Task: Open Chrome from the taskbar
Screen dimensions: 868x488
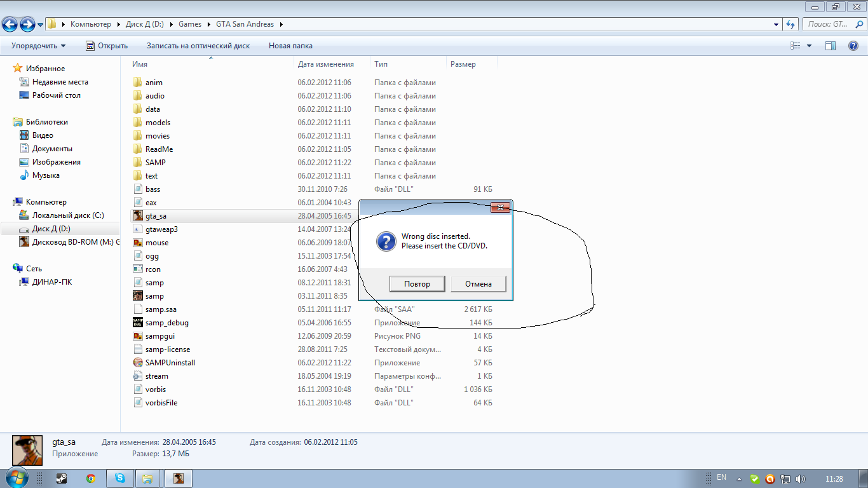Action: click(x=91, y=478)
